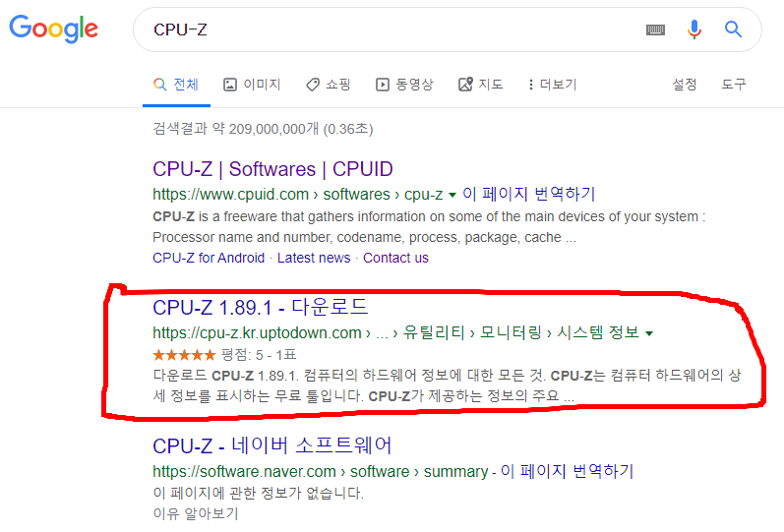
Task: Click the https://software.naver.com URL text
Action: click(244, 471)
